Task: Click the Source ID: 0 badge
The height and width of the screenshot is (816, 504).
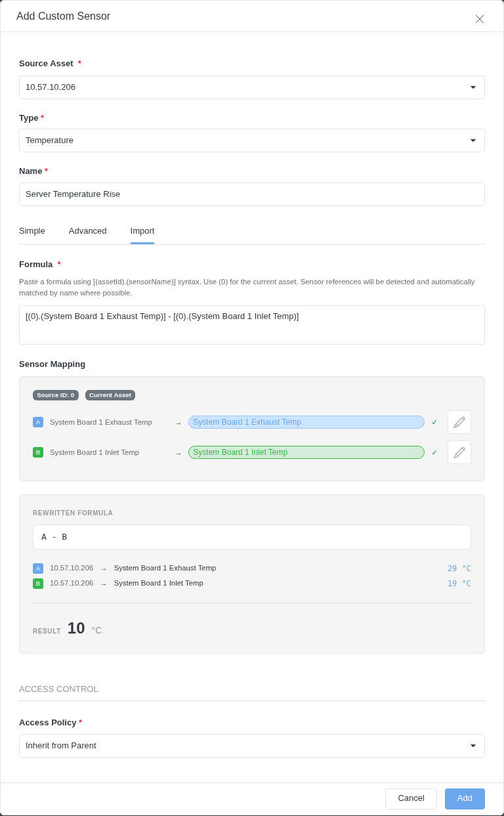Action: pyautogui.click(x=56, y=395)
